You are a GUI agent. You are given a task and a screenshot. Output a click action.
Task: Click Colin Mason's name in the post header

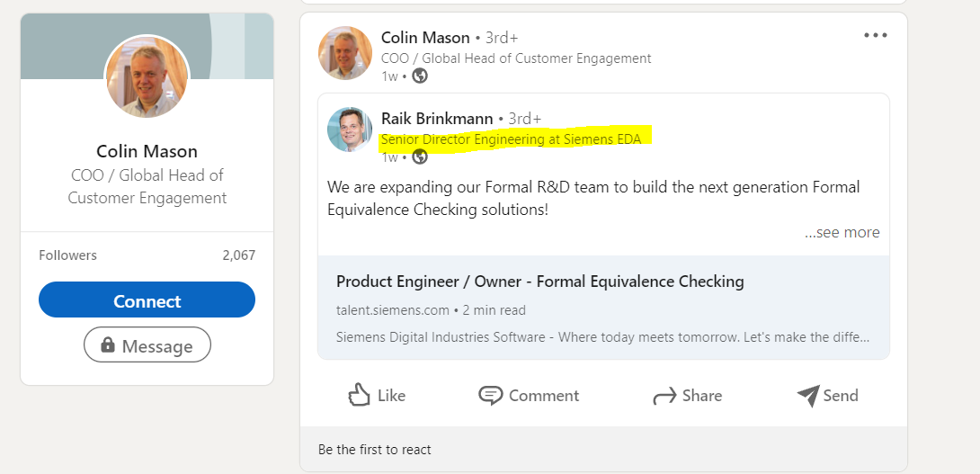425,38
